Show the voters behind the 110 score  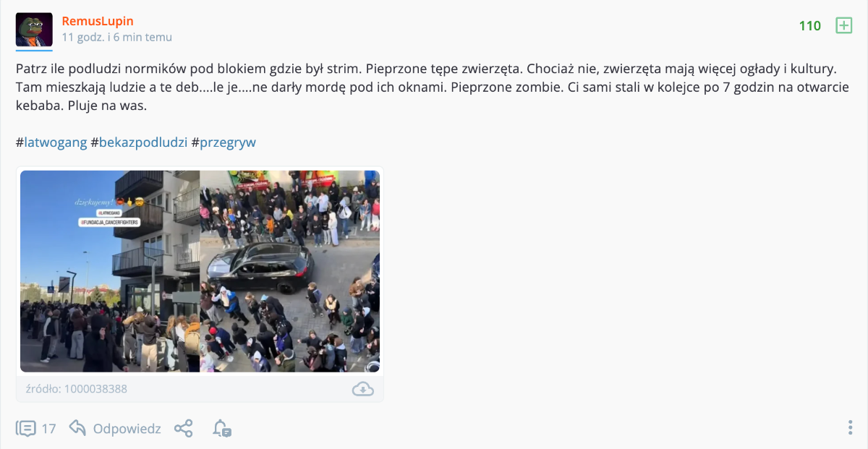810,26
